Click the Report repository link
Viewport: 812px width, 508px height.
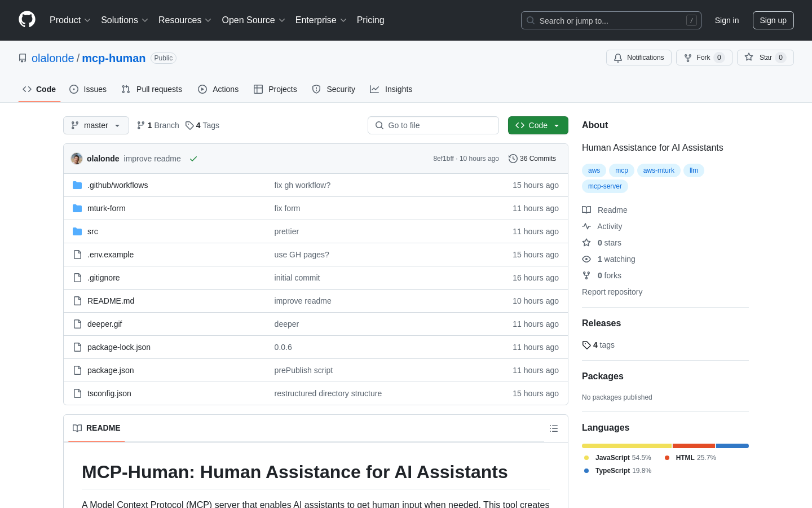(x=612, y=292)
